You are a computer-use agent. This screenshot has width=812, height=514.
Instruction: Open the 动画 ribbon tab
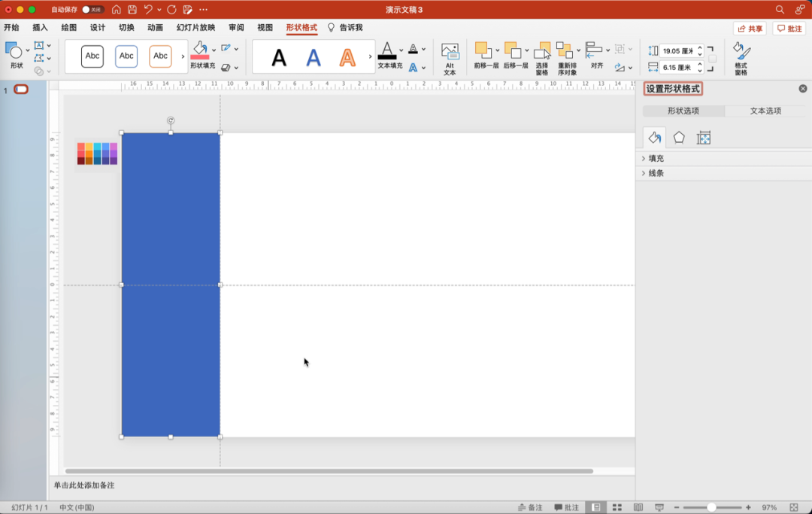(x=155, y=27)
